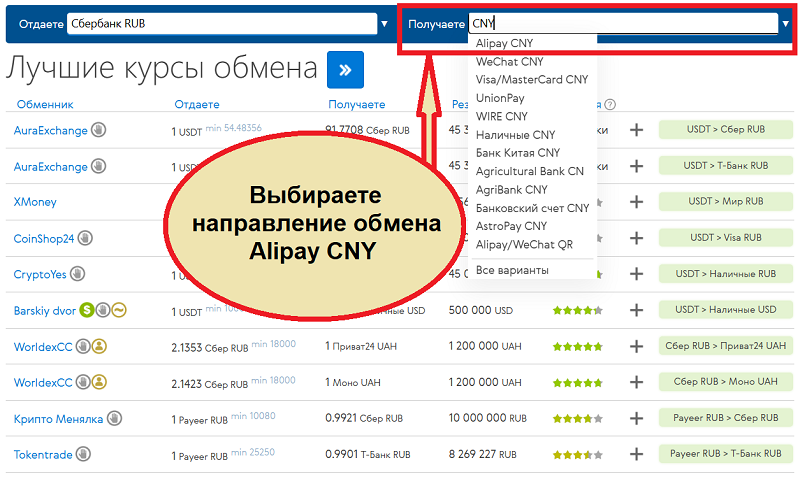
Task: Open XMoney exchanger link
Action: [x=35, y=202]
